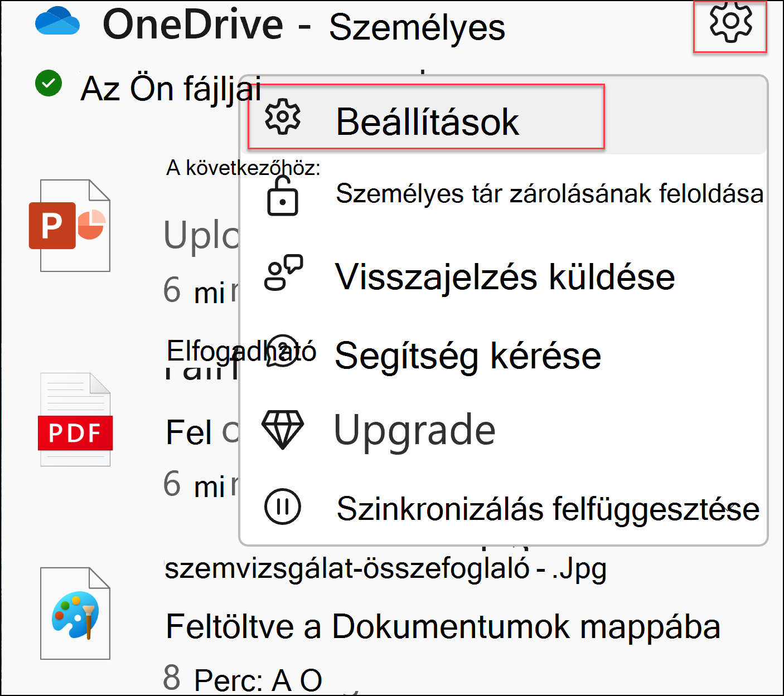The width and height of the screenshot is (784, 696).
Task: Click the help chat bubble icon
Action: click(x=283, y=351)
